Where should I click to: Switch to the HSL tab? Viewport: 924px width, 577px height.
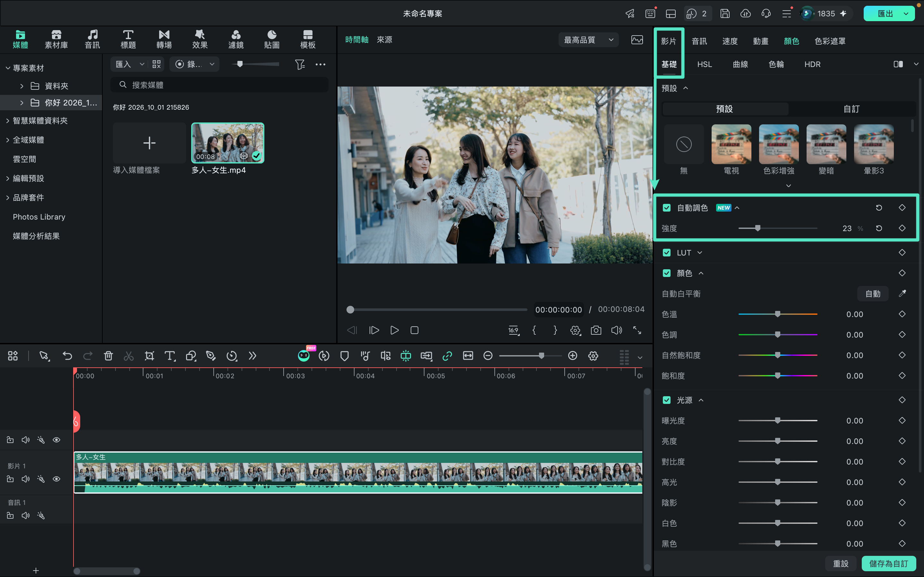pos(705,64)
